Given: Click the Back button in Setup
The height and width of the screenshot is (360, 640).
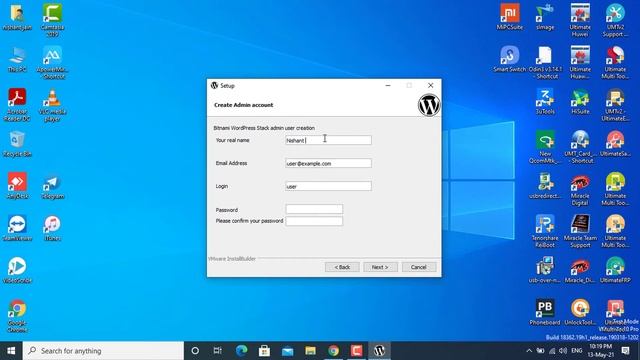Looking at the screenshot, I should pyautogui.click(x=342, y=267).
